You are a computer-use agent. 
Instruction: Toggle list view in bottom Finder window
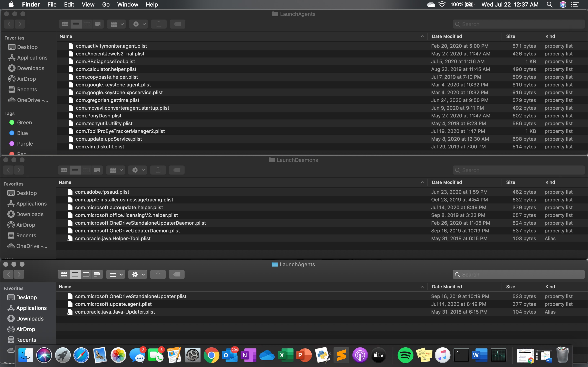tap(75, 274)
